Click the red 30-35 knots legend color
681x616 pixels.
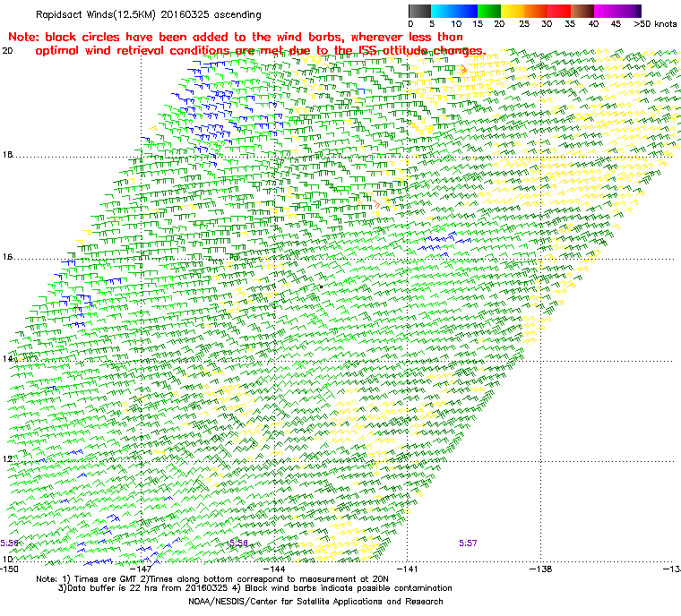559,11
